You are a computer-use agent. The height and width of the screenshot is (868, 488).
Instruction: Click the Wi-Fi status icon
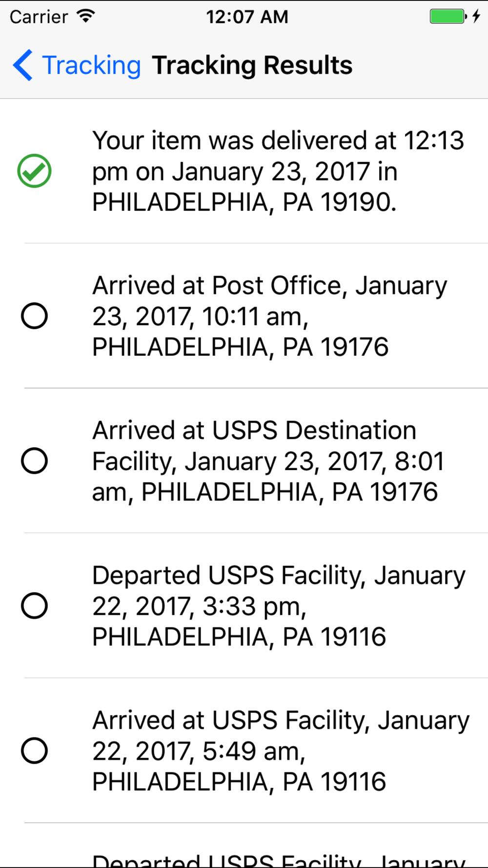click(x=86, y=16)
